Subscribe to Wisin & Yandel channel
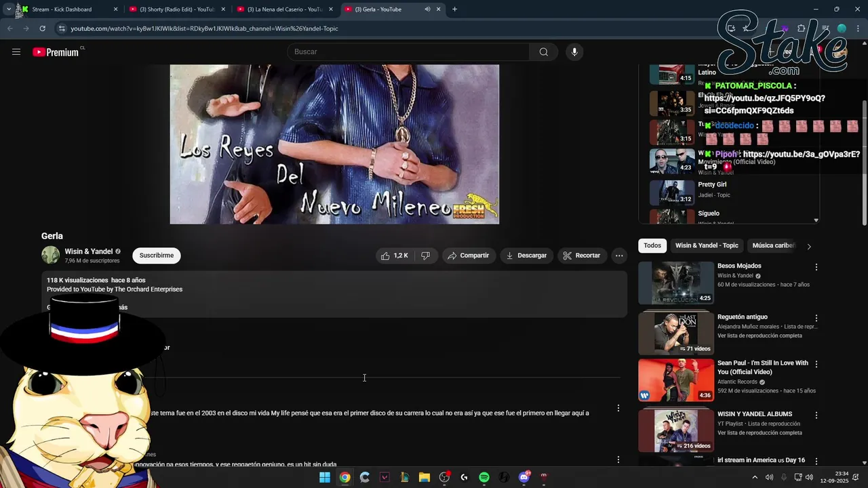This screenshot has width=868, height=488. tap(157, 256)
